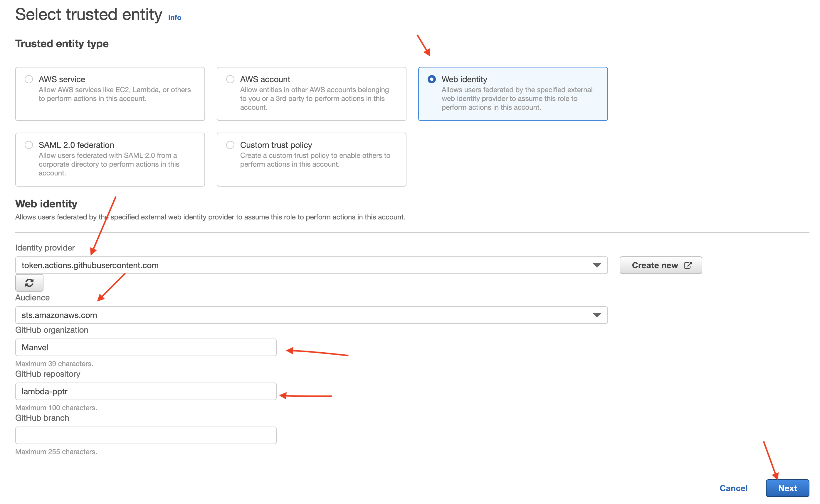The image size is (820, 504).
Task: Open the sts.amazonaws.com audience dropdown
Action: (x=300, y=315)
